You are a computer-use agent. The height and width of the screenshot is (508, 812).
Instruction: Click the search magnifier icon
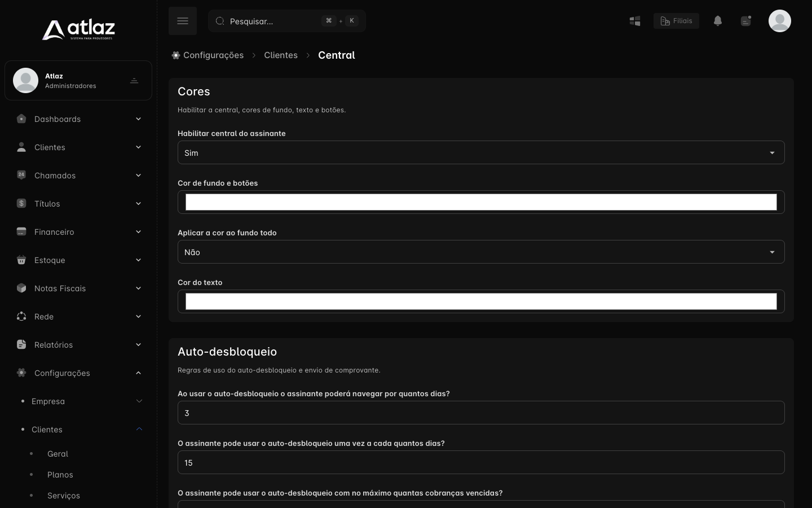click(x=220, y=21)
